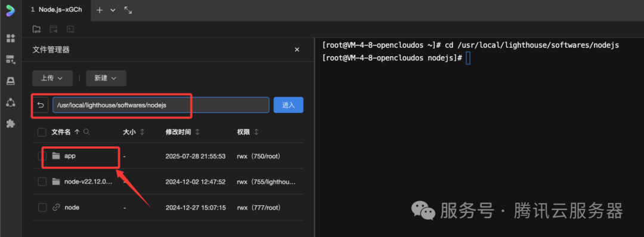Open the SFTP folder toolbar icon
Image resolution: width=644 pixels, height=237 pixels.
(x=36, y=29)
